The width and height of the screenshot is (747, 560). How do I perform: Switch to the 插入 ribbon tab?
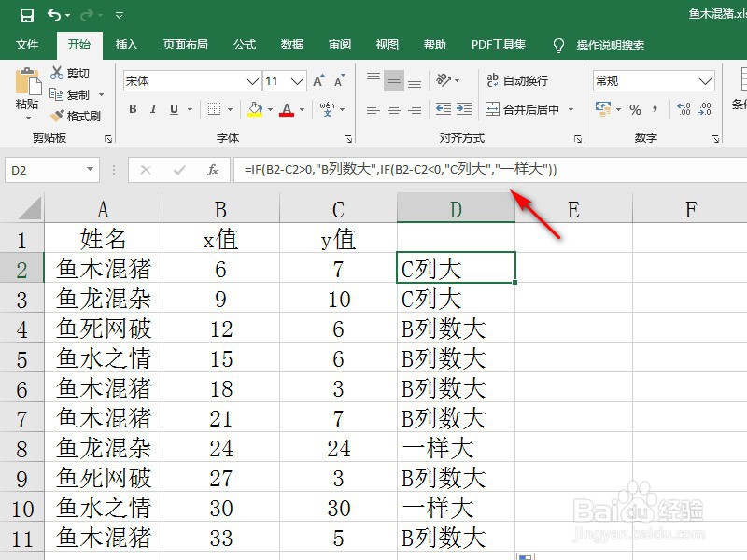point(126,44)
